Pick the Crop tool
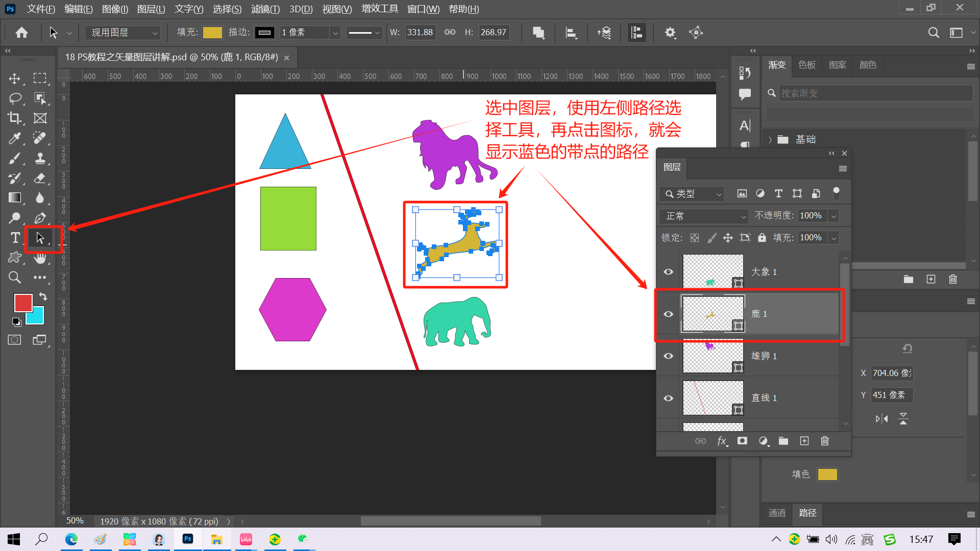 14,118
